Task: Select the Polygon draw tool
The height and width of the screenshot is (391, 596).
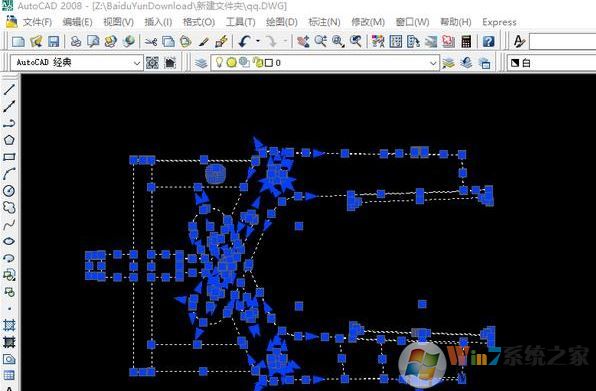Action: pos(9,140)
